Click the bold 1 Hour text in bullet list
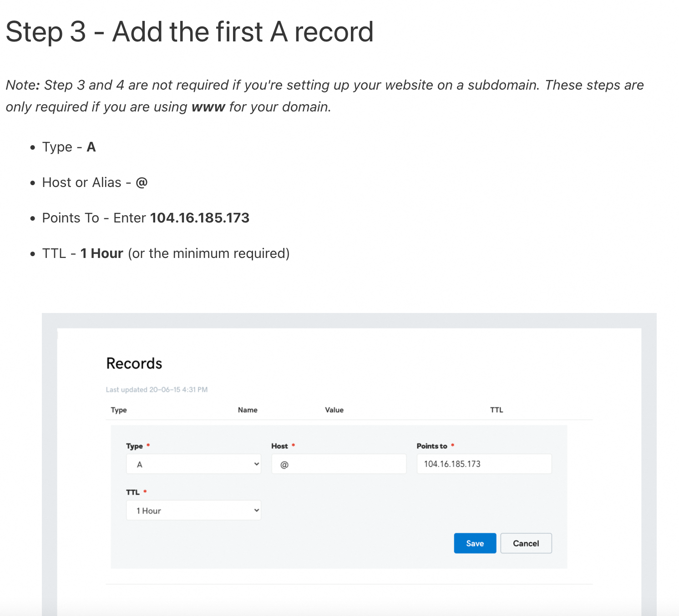The width and height of the screenshot is (679, 616). [x=102, y=253]
